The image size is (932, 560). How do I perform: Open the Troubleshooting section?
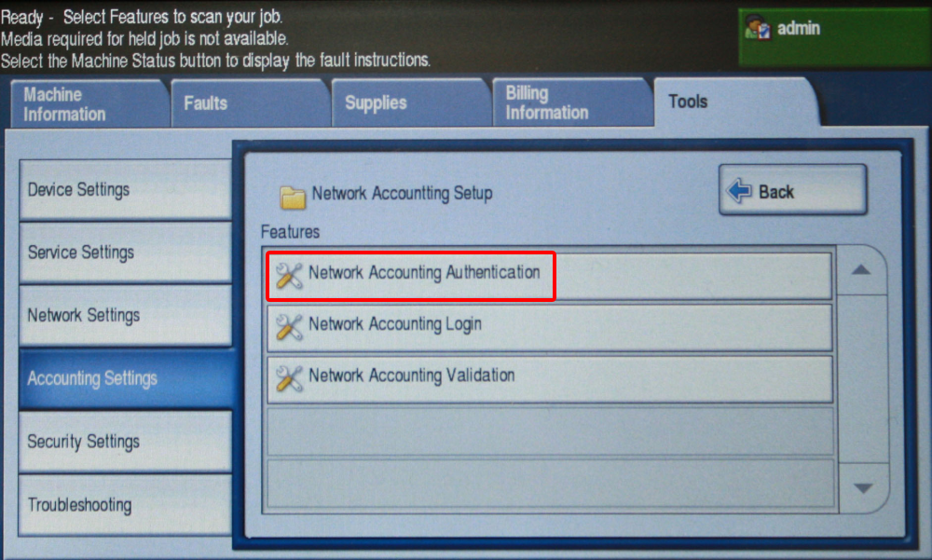pos(123,505)
